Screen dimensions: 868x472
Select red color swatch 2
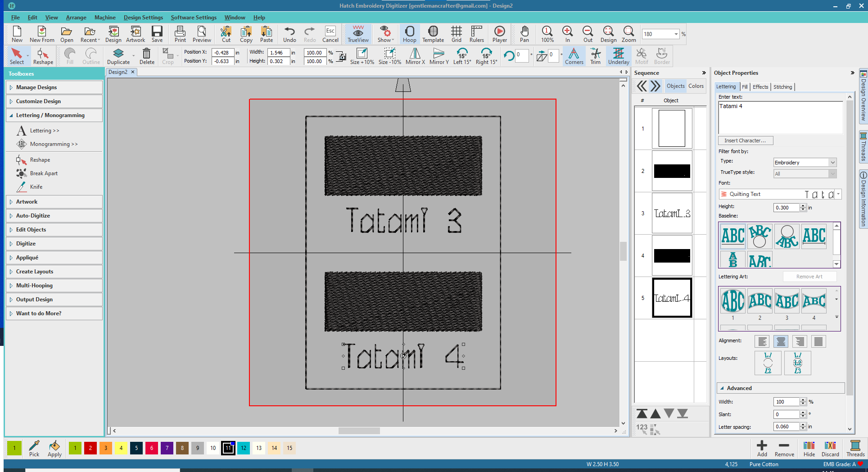(x=90, y=448)
